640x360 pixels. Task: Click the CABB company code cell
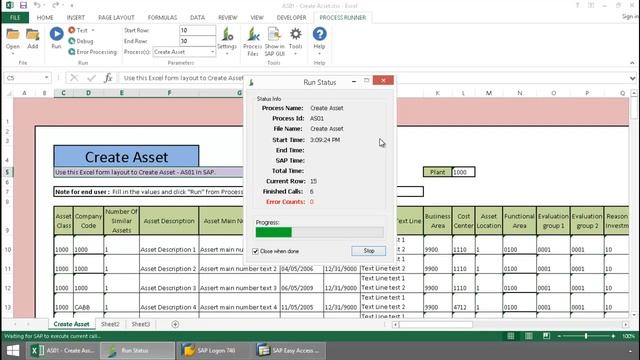tap(88, 302)
